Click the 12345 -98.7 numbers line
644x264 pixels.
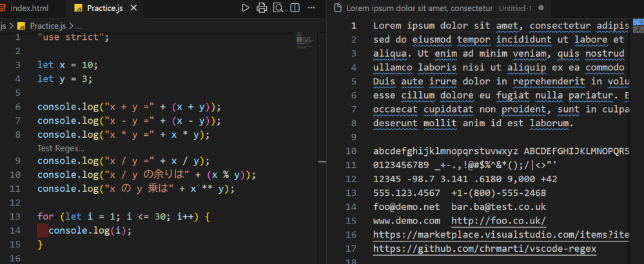465,179
